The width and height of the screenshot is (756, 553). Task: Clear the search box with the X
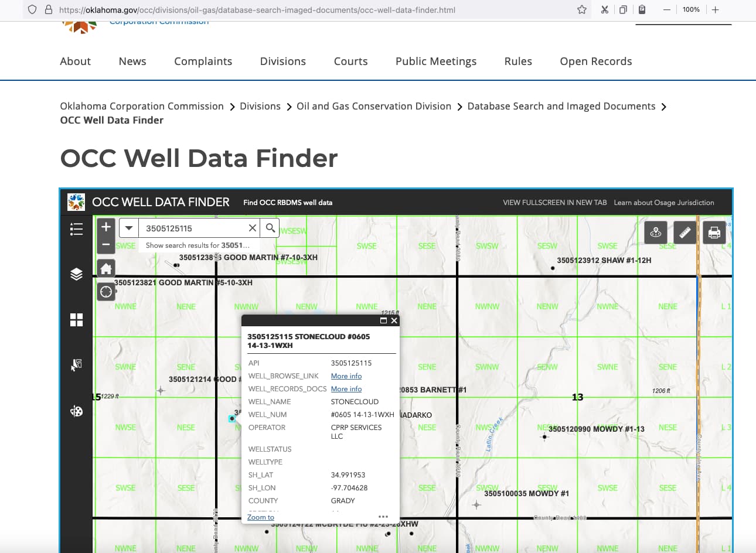(253, 228)
